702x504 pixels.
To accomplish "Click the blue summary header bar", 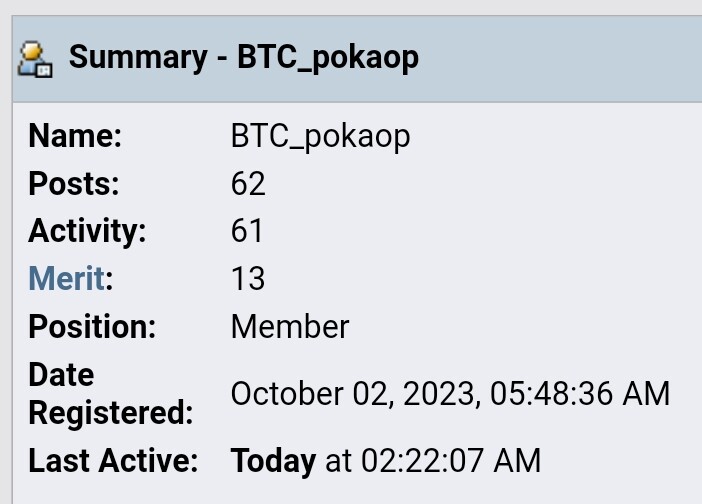I will [x=357, y=59].
